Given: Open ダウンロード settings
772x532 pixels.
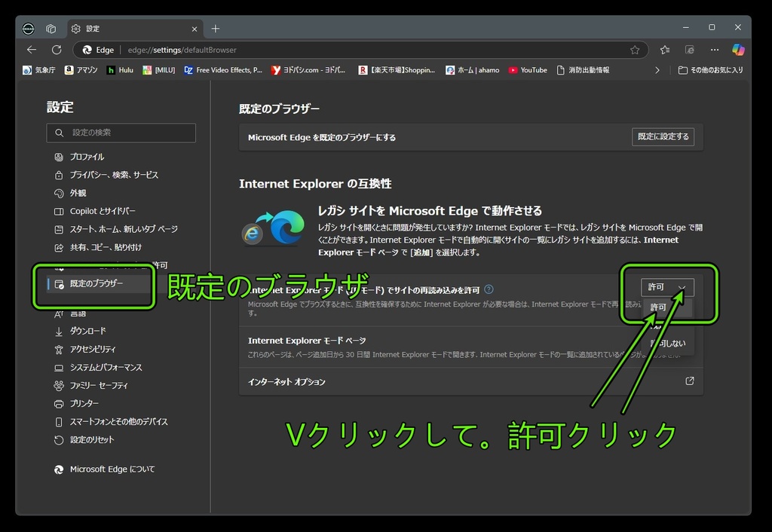Looking at the screenshot, I should (x=80, y=331).
